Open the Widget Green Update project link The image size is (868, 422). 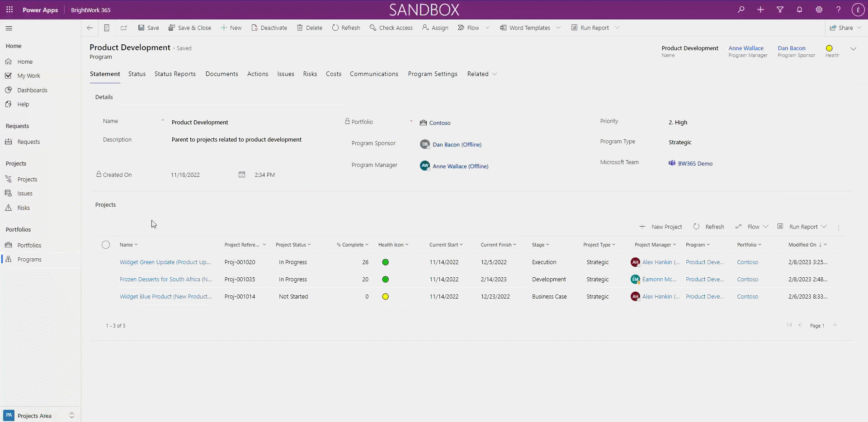point(165,262)
